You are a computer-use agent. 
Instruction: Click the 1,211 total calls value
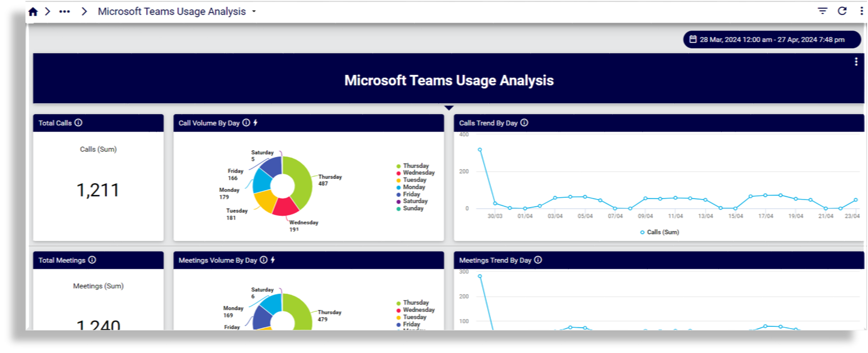pos(98,190)
